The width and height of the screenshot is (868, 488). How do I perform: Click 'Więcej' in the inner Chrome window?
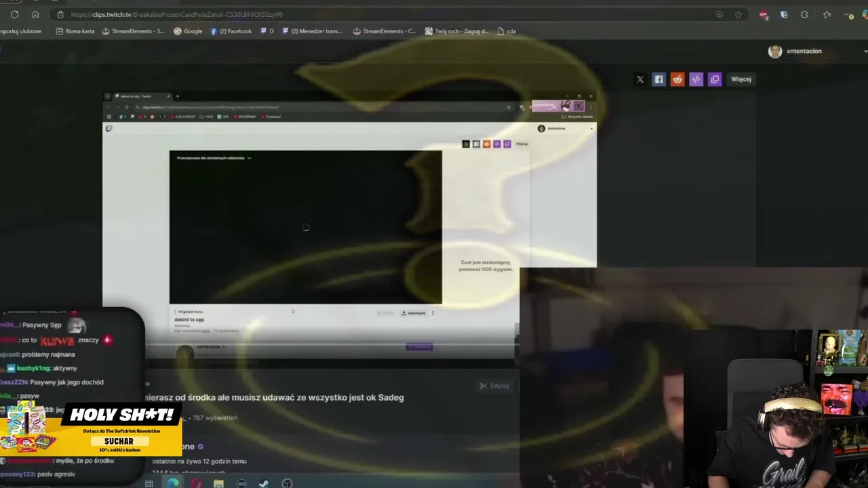[x=521, y=144]
